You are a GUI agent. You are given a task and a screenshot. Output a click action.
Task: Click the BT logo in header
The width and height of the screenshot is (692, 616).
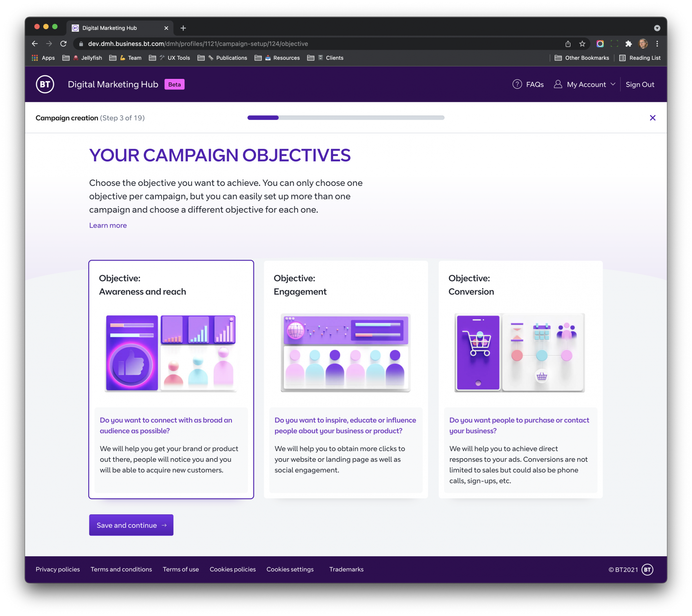(45, 84)
